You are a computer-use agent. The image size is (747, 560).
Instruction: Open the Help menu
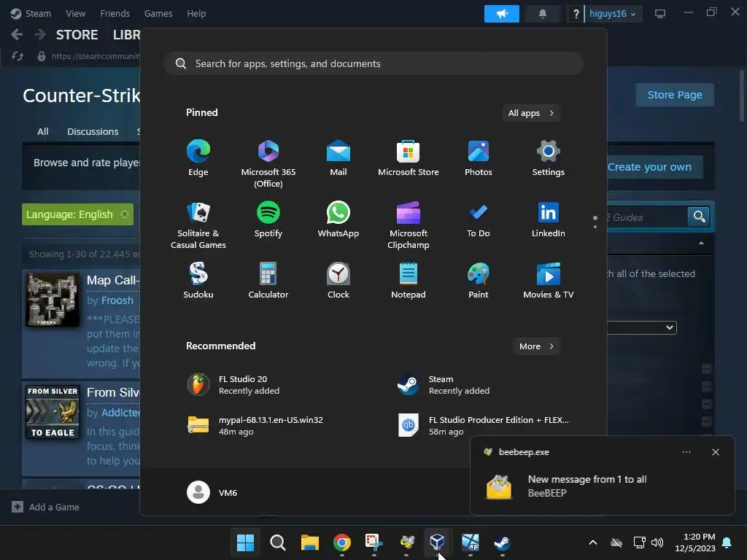tap(196, 13)
